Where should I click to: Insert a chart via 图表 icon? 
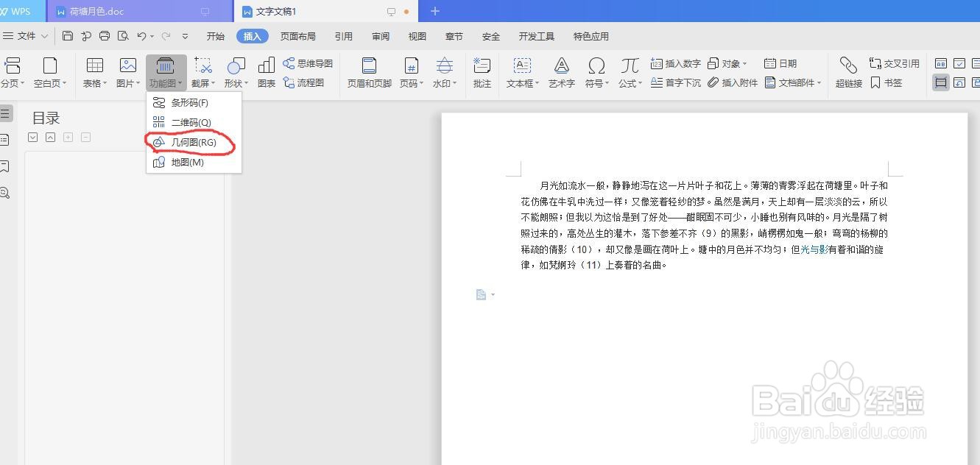(267, 73)
